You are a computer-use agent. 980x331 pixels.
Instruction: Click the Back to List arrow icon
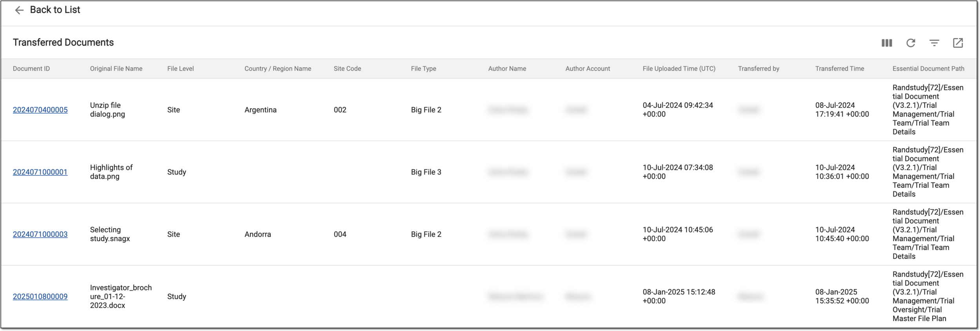tap(19, 10)
